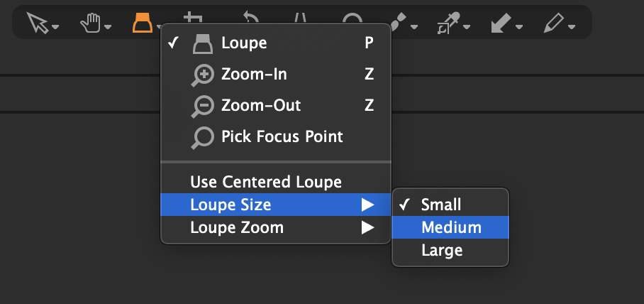Select the pencil annotation tool
The height and width of the screenshot is (304, 644).
(x=554, y=23)
